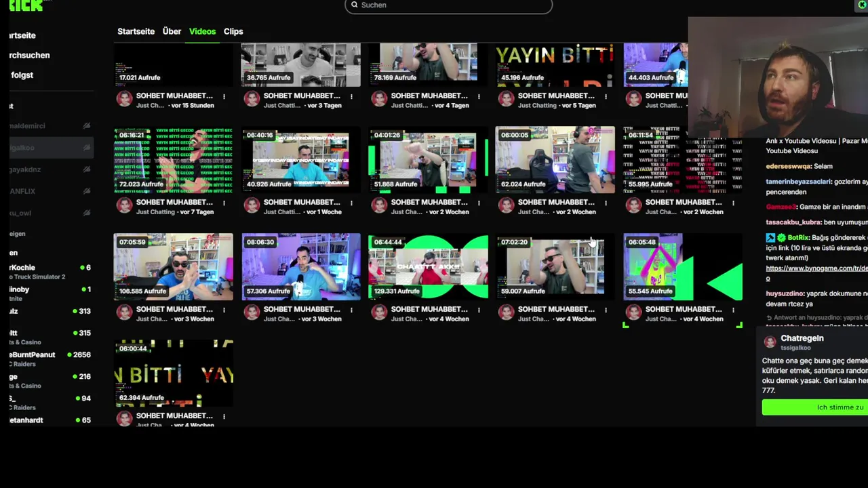Click BotRix green verified badge in chat

782,238
